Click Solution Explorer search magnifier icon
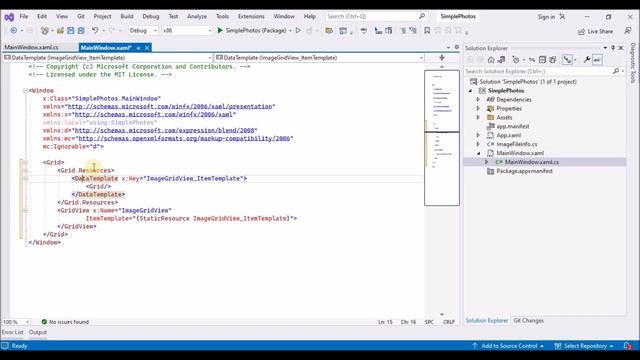Screen dimensions: 640x360 coord(616,71)
